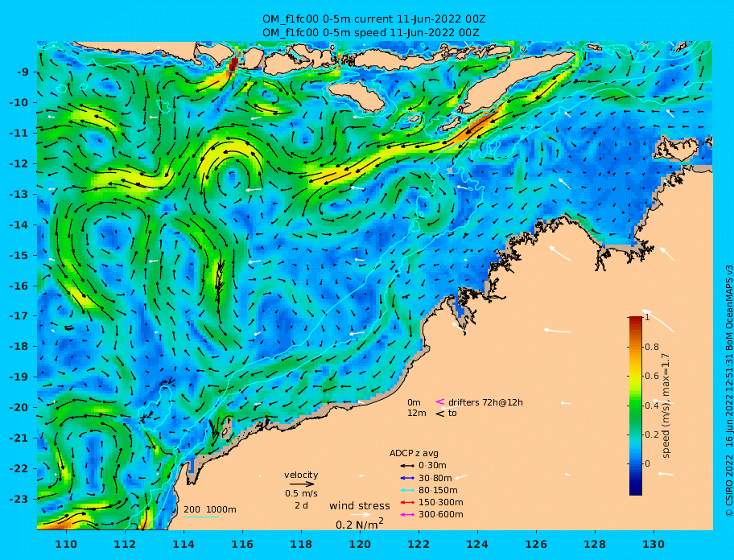This screenshot has height=560, width=734.
Task: Click the '-9' latitude axis label
Action: click(x=23, y=72)
